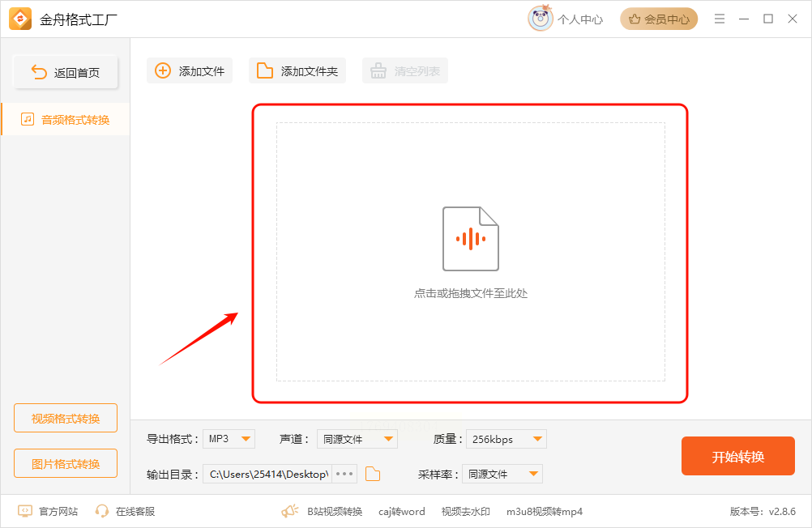
Task: Click the 金舟格式工厂 app logo
Action: [20, 19]
